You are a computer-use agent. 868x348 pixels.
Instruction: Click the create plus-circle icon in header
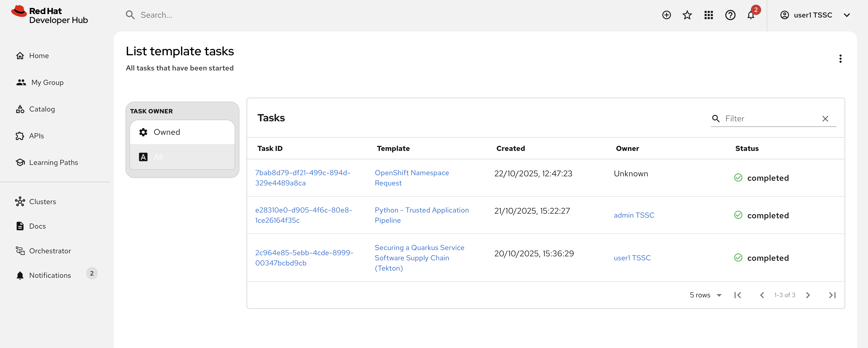pyautogui.click(x=666, y=15)
